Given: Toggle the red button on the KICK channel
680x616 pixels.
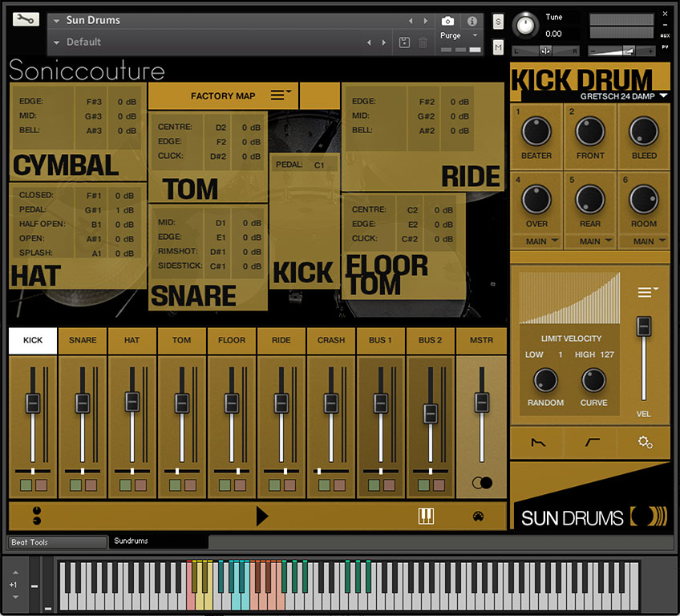Looking at the screenshot, I should click(41, 485).
